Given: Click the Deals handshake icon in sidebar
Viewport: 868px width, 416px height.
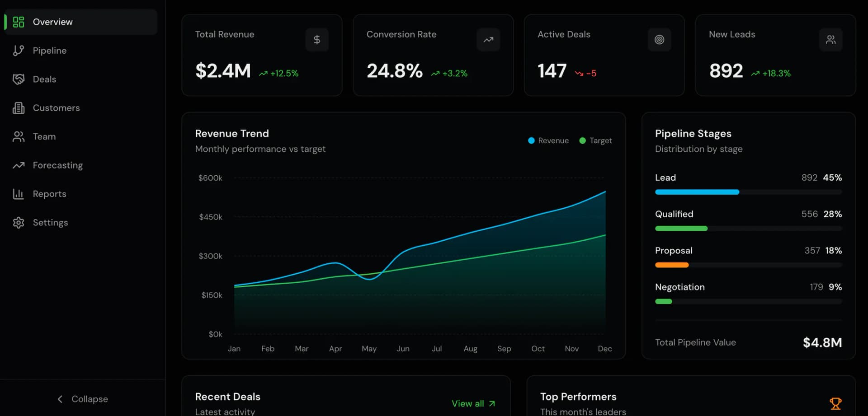Looking at the screenshot, I should pos(19,79).
